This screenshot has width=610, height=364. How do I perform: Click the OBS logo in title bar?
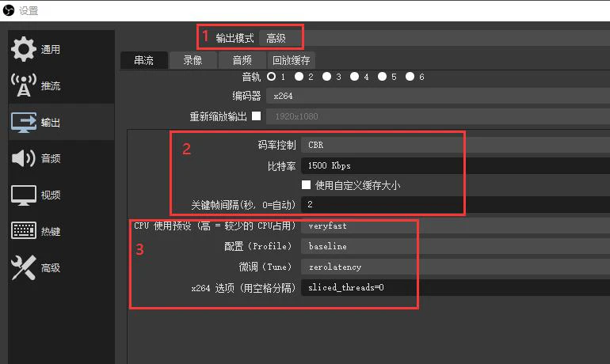9,10
